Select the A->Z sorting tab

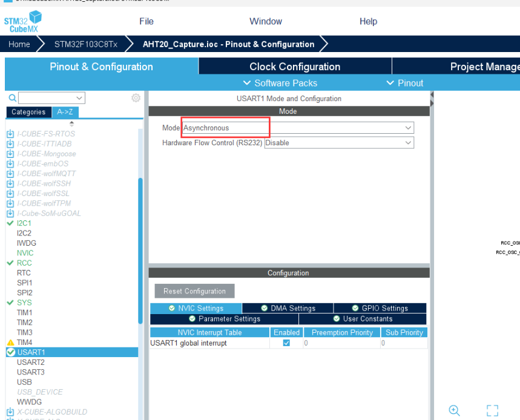pos(65,112)
